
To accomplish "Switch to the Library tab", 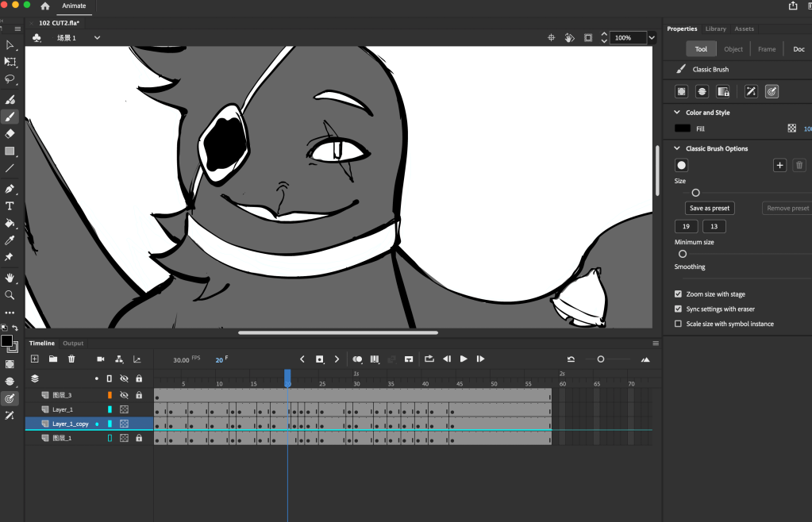I will click(715, 29).
